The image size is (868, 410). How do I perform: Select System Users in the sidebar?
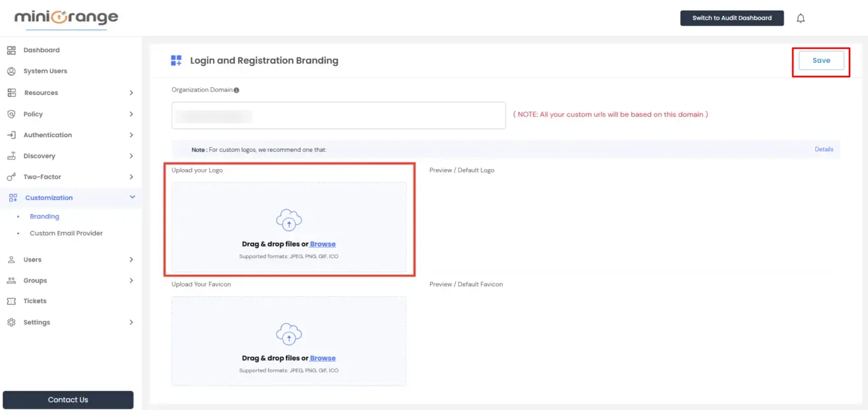point(46,71)
